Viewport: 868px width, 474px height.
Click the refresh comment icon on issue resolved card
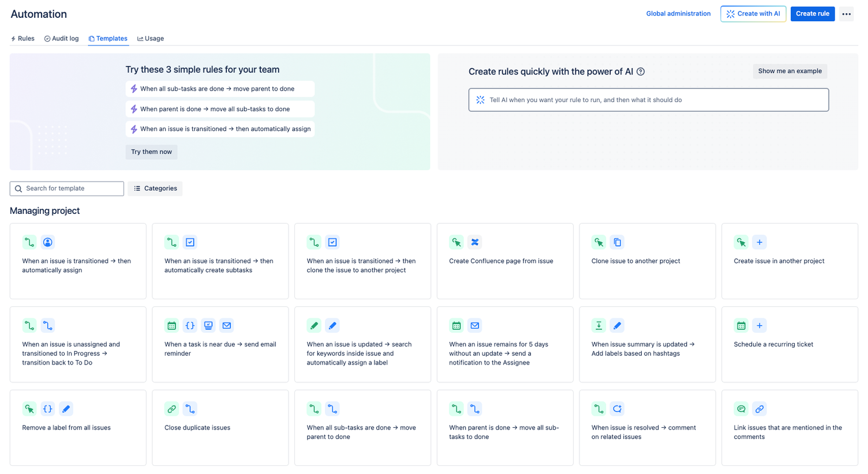point(617,409)
